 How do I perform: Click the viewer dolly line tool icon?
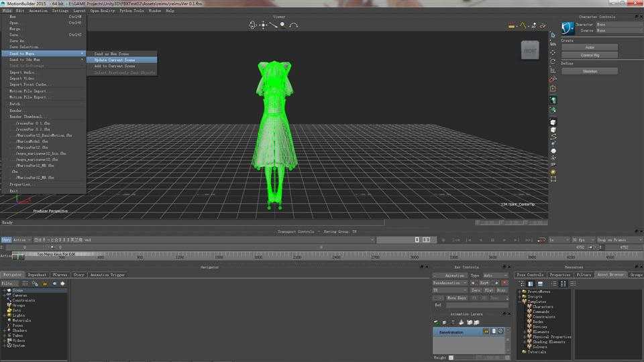[x=273, y=25]
